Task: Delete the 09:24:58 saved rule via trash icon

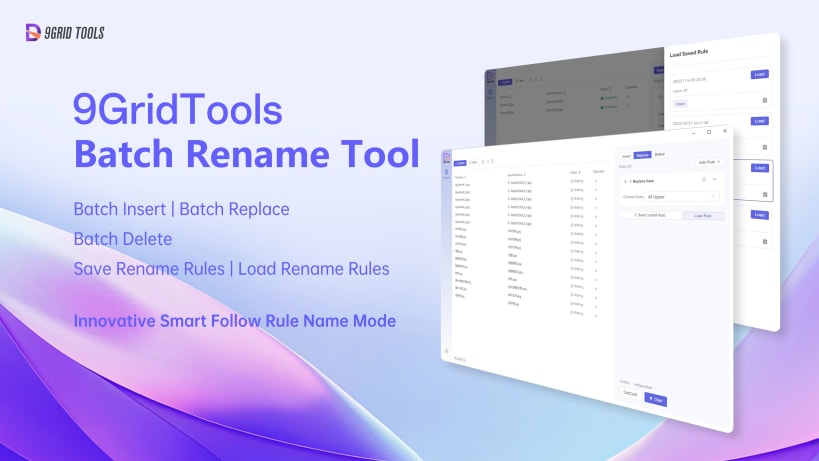Action: 765,100
